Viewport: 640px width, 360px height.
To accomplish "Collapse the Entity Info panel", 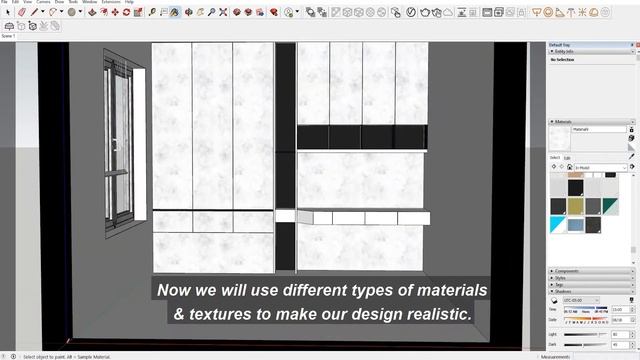I will 591,51.
